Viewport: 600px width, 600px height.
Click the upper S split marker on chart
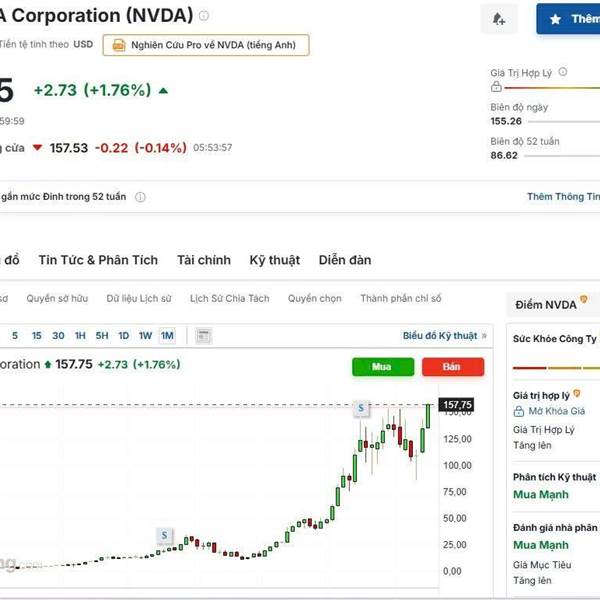[x=361, y=409]
